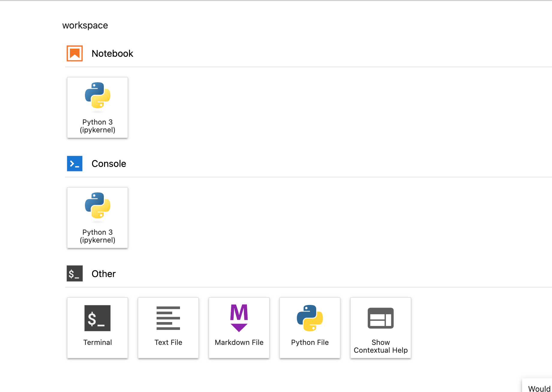Screen dimensions: 552x392
Task: Click the Console section heading
Action: click(109, 164)
